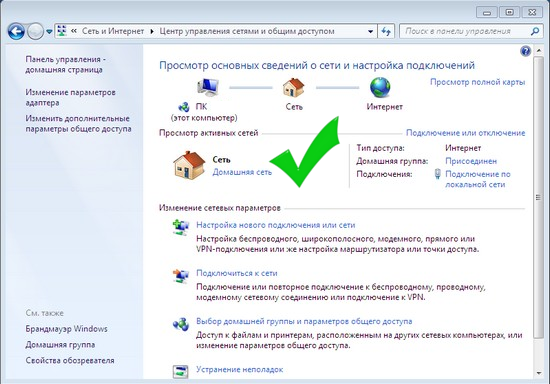Viewport: 550px width, 384px height.
Task: Click 'Настройка нового подключения или сети' link
Action: pos(276,225)
